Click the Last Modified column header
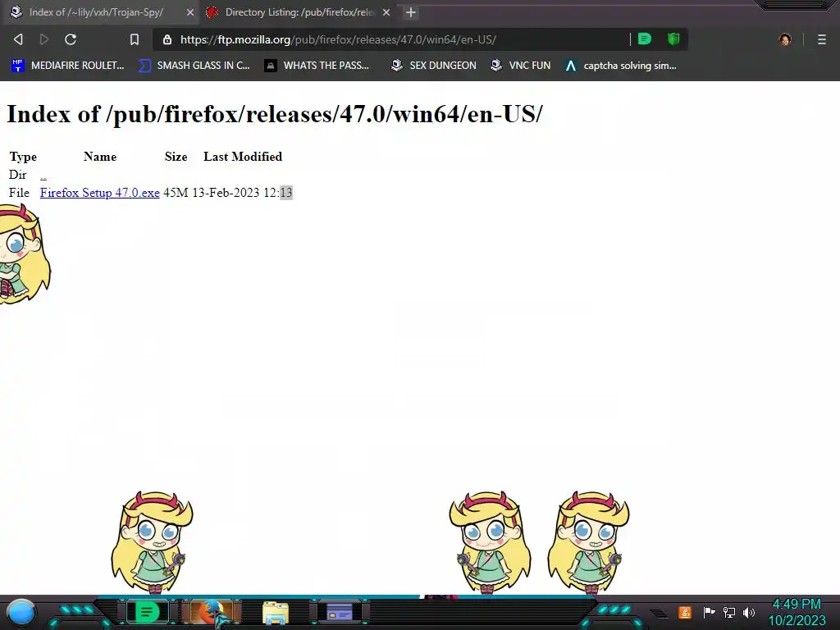 243,157
